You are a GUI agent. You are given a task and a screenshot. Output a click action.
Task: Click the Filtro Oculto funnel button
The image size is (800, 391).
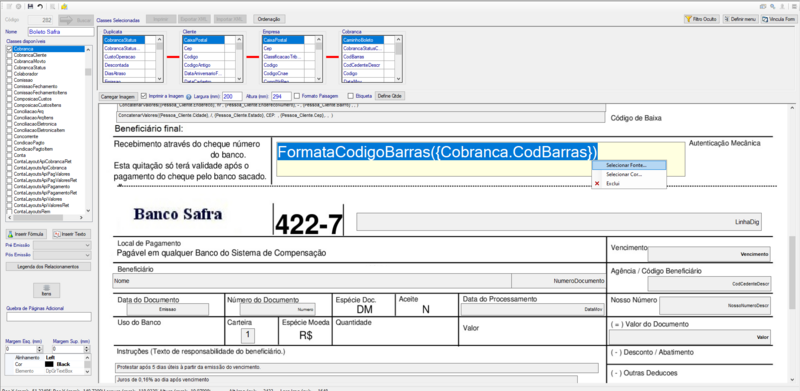702,19
